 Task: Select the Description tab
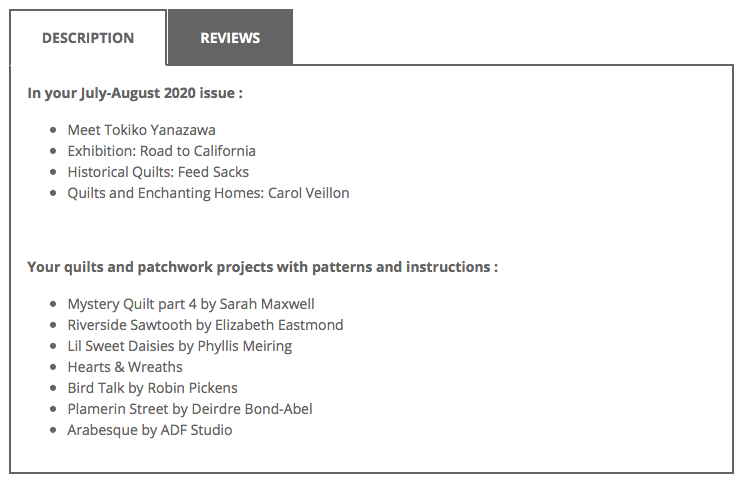pyautogui.click(x=88, y=38)
